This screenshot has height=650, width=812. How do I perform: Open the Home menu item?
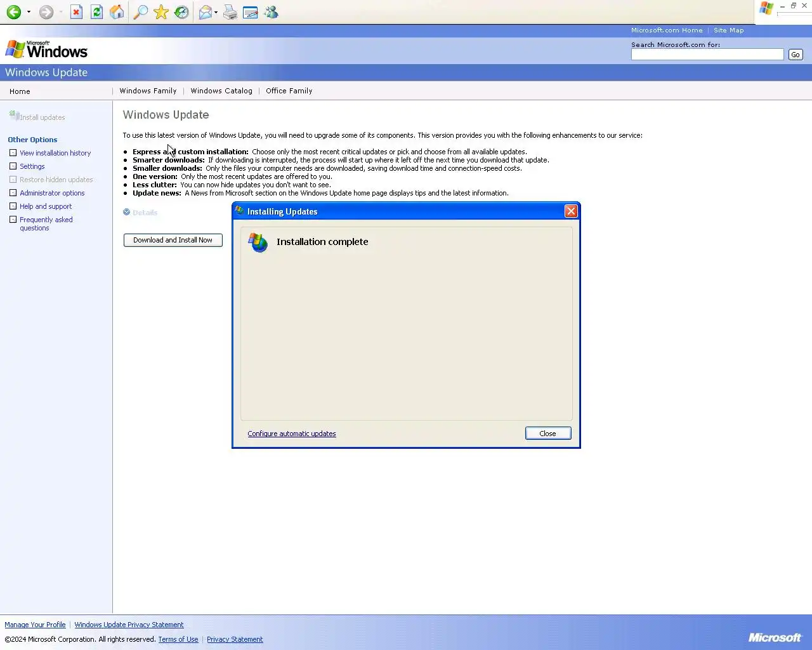click(x=20, y=91)
